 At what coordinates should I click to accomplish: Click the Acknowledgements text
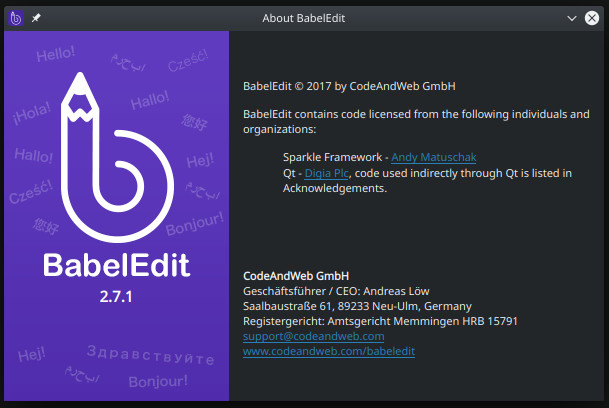point(335,188)
